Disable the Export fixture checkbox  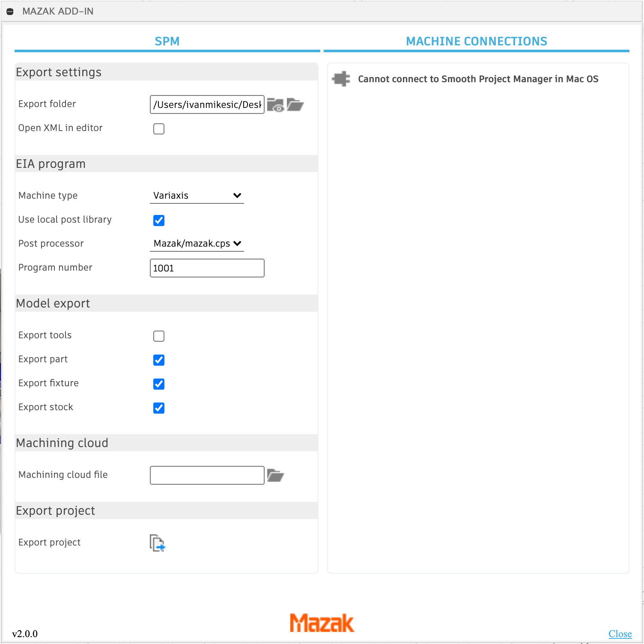(x=159, y=384)
